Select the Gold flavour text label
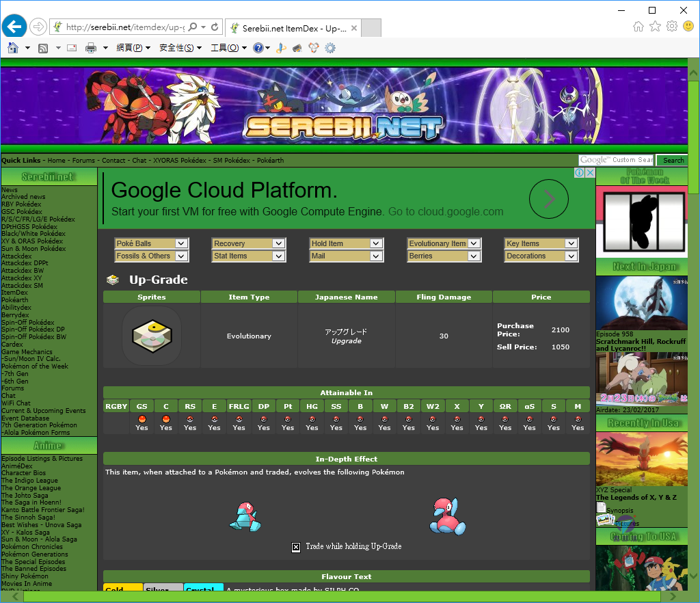Image resolution: width=700 pixels, height=603 pixels. [123, 587]
